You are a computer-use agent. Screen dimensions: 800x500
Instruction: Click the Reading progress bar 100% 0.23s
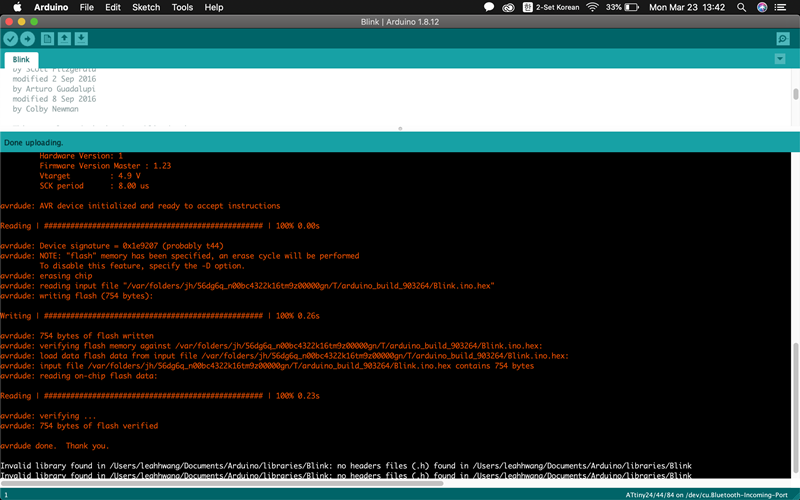point(160,395)
